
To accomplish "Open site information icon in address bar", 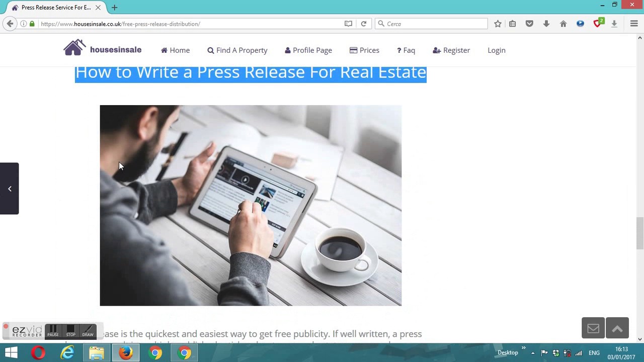I will pyautogui.click(x=24, y=24).
